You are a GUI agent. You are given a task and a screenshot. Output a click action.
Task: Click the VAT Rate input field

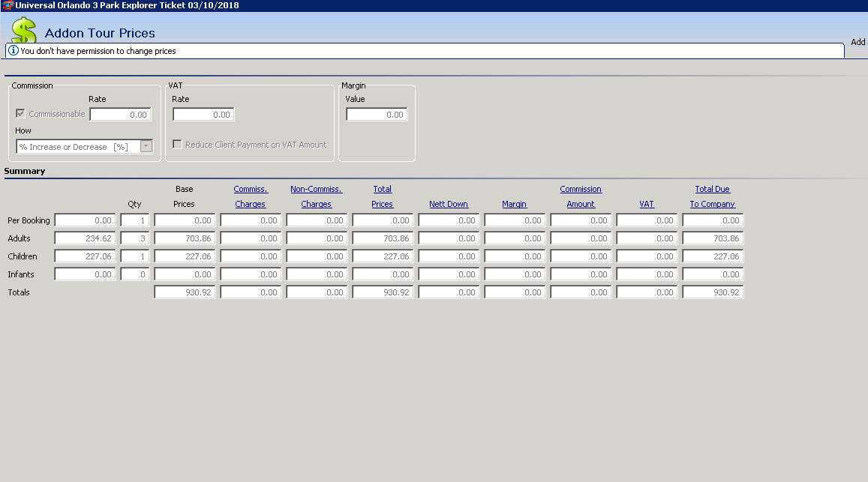click(203, 115)
